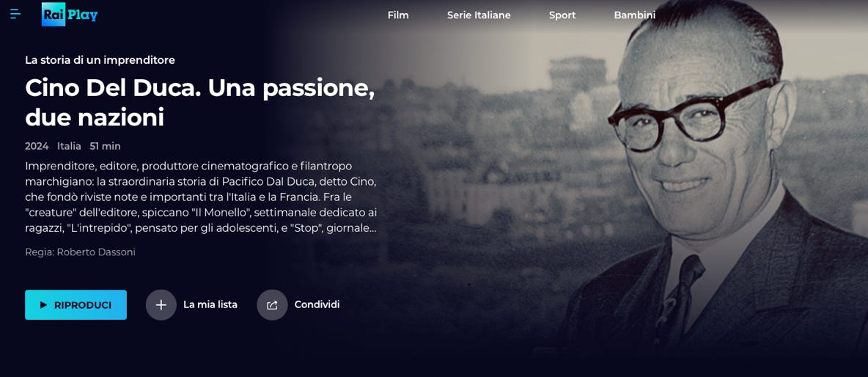Expand the truncated description text
The width and height of the screenshot is (868, 377).
coord(202,197)
